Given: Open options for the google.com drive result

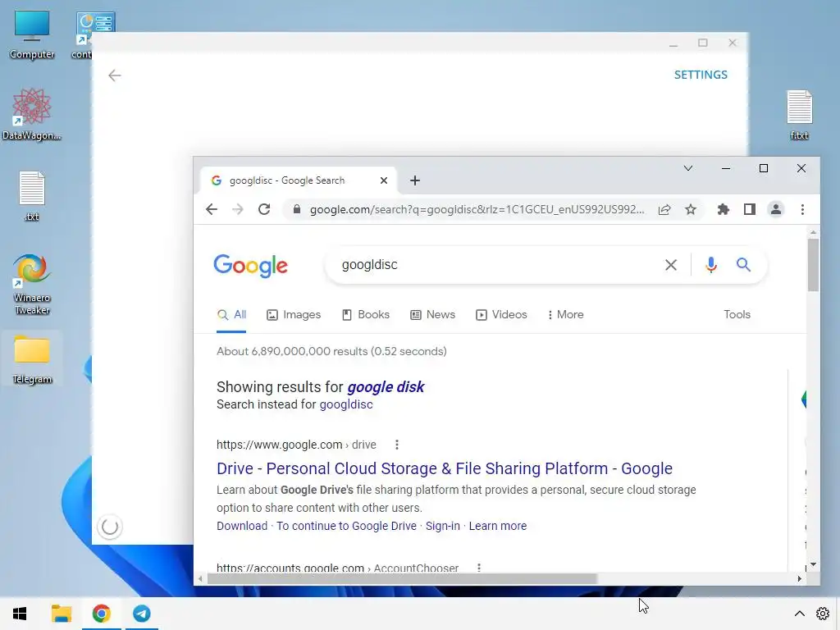Looking at the screenshot, I should tap(396, 445).
